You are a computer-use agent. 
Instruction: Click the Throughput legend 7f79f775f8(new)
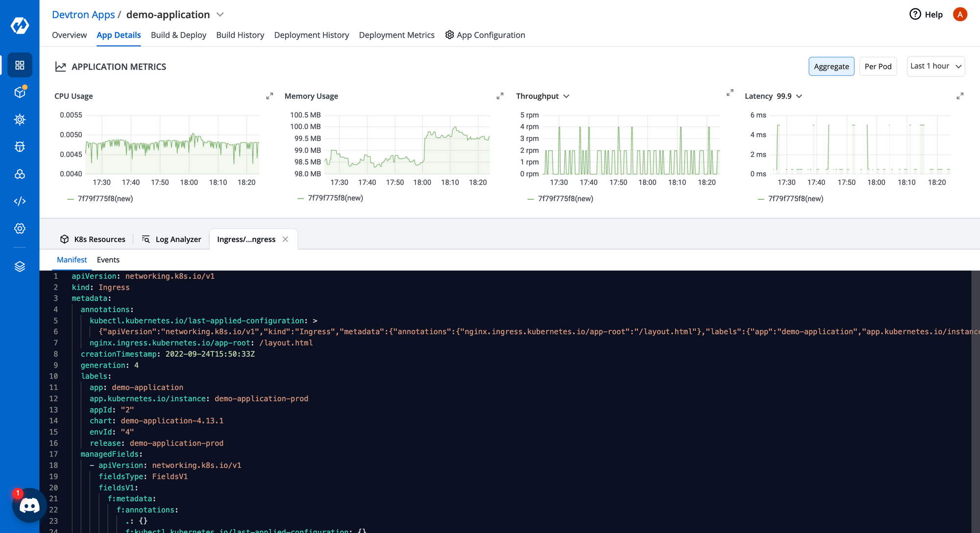pos(561,198)
